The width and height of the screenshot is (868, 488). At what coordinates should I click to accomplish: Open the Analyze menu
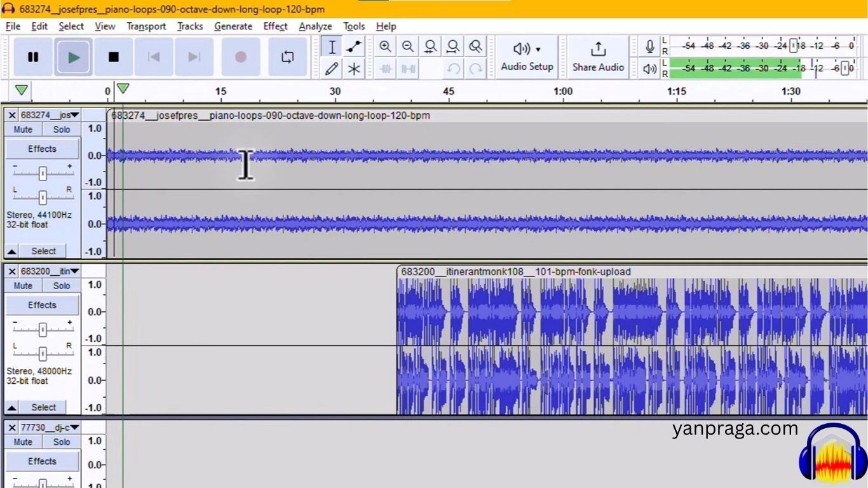click(315, 26)
